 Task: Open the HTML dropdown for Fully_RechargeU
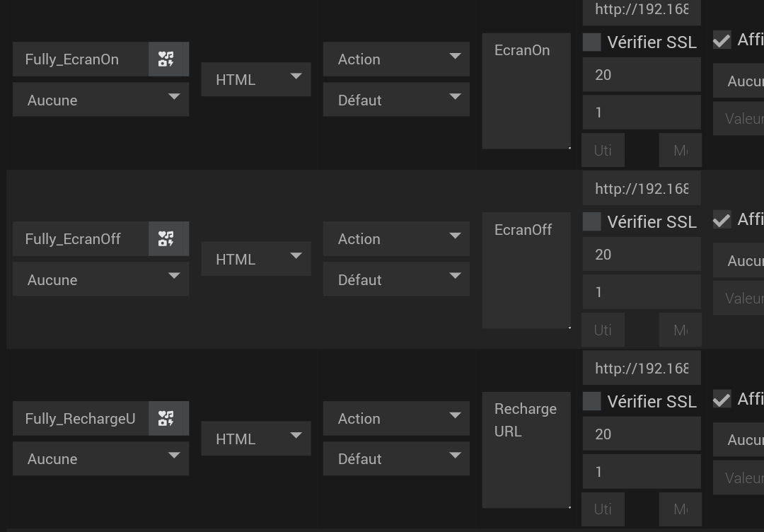point(256,439)
